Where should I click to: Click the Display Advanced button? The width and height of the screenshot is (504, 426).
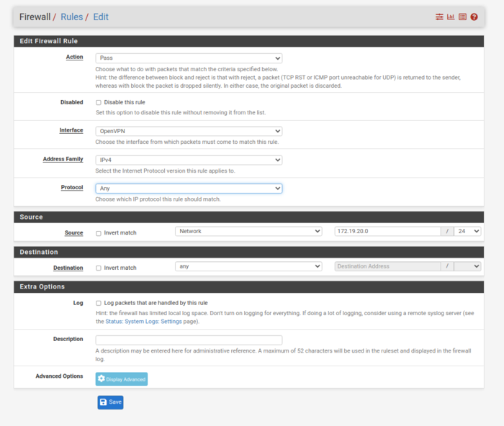click(122, 379)
